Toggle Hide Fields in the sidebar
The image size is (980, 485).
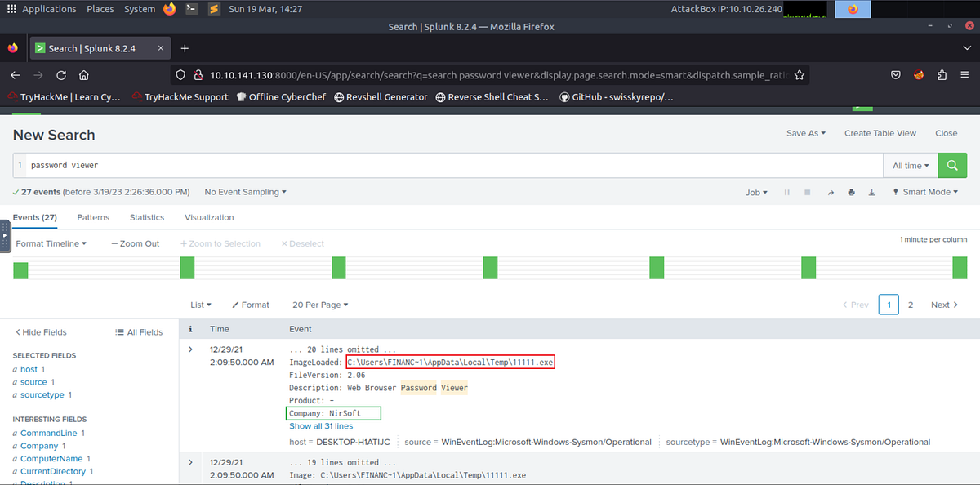coord(40,331)
